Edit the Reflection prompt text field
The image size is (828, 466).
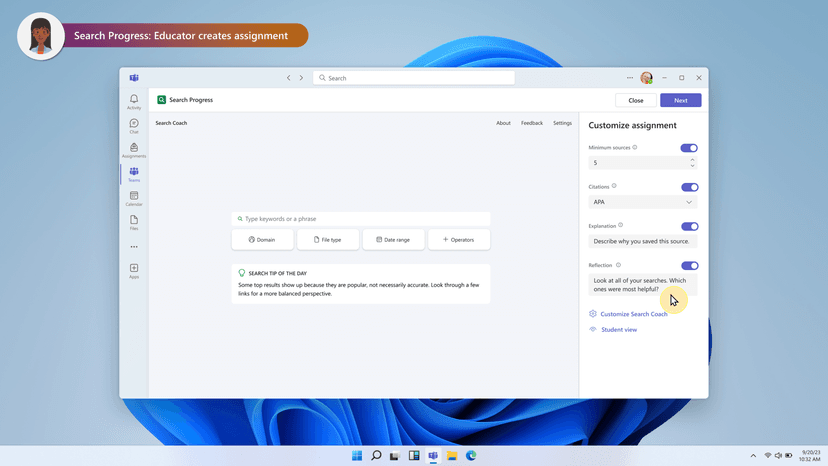(643, 285)
